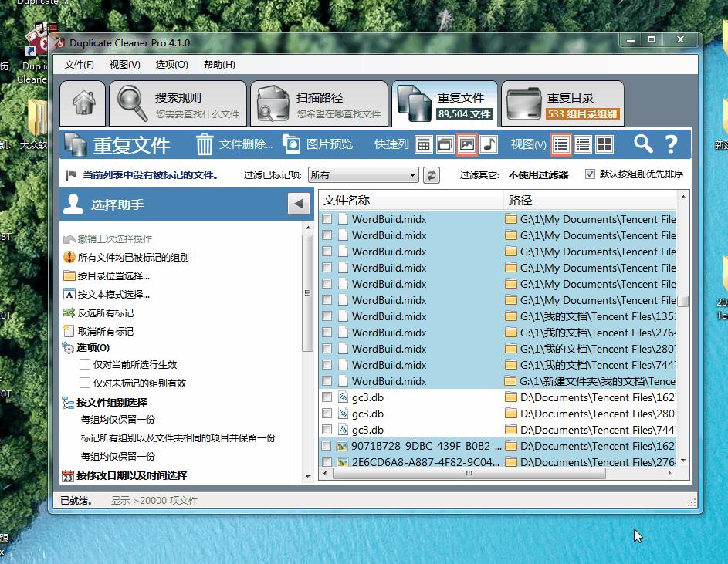Click the image file icon of the 2E6CD6A8 row
Image resolution: width=728 pixels, height=564 pixels.
click(x=342, y=462)
